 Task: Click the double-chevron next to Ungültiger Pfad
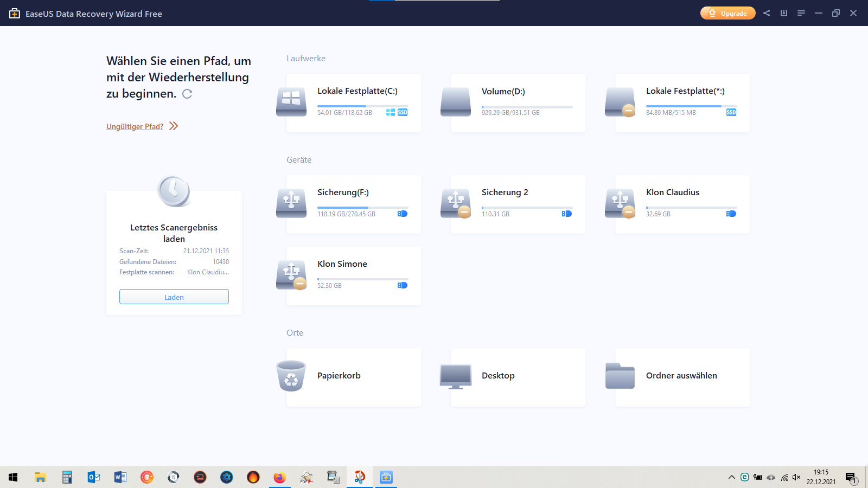click(x=174, y=126)
